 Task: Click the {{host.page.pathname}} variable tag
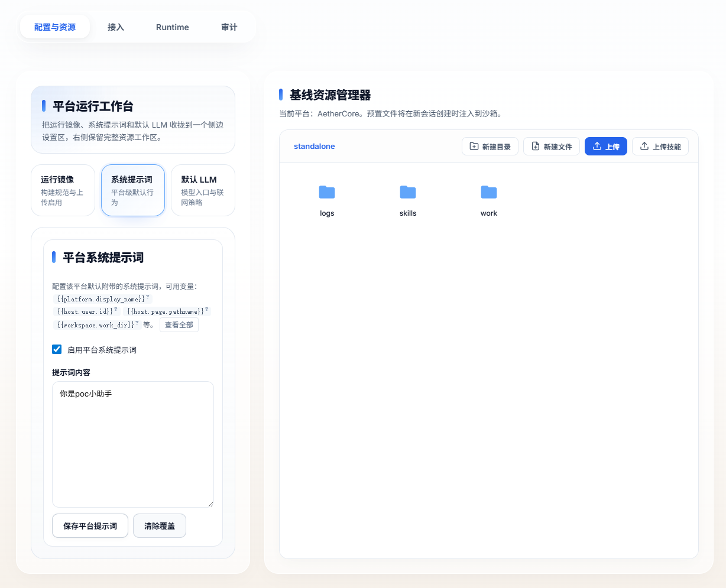(x=167, y=311)
